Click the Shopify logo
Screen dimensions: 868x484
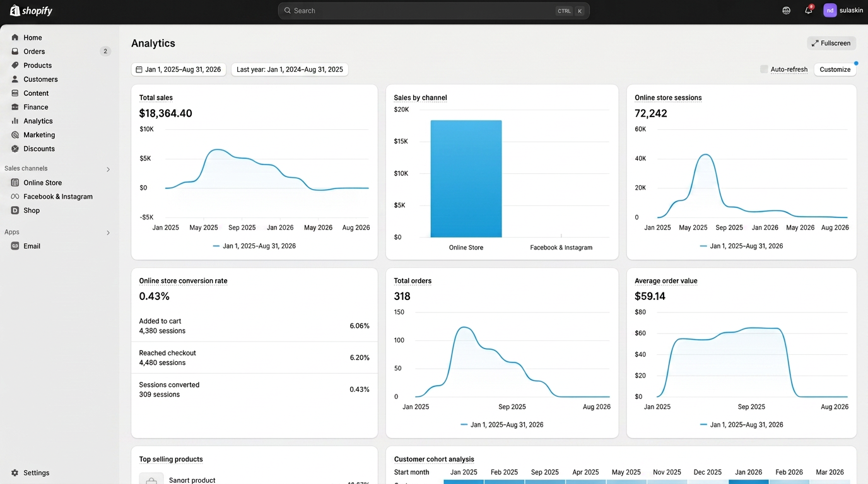(x=31, y=11)
